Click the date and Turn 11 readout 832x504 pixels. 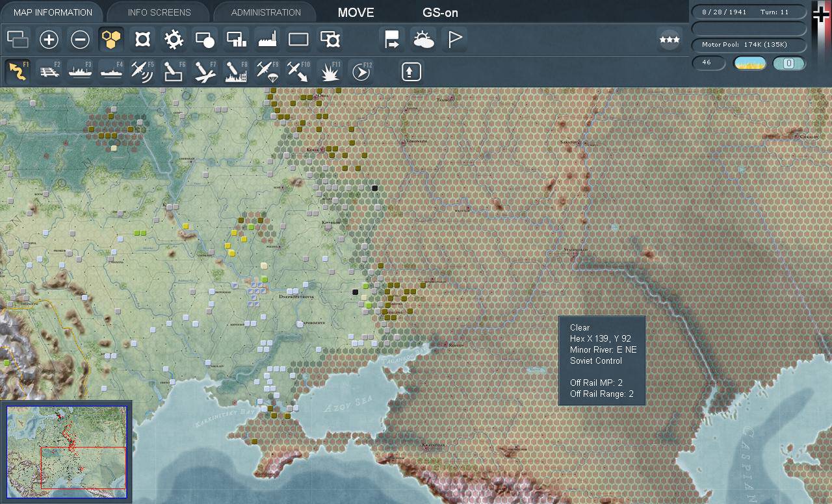click(x=749, y=12)
